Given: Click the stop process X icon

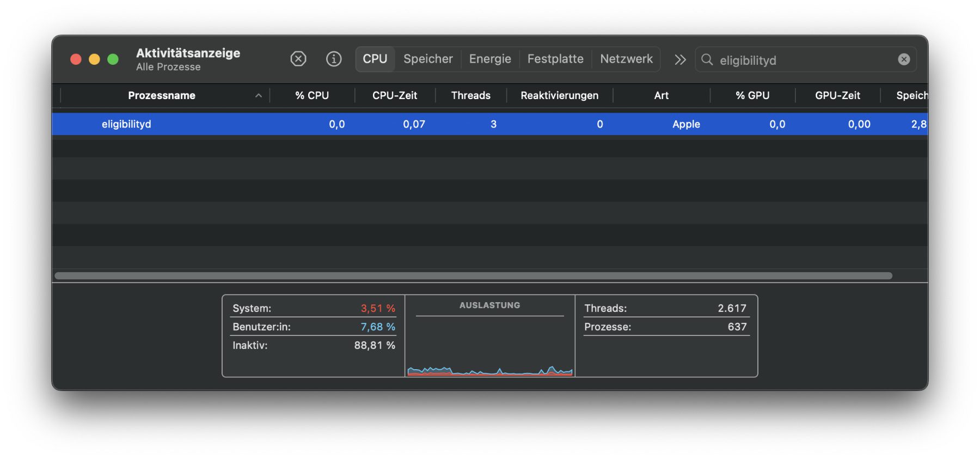Looking at the screenshot, I should click(x=298, y=59).
